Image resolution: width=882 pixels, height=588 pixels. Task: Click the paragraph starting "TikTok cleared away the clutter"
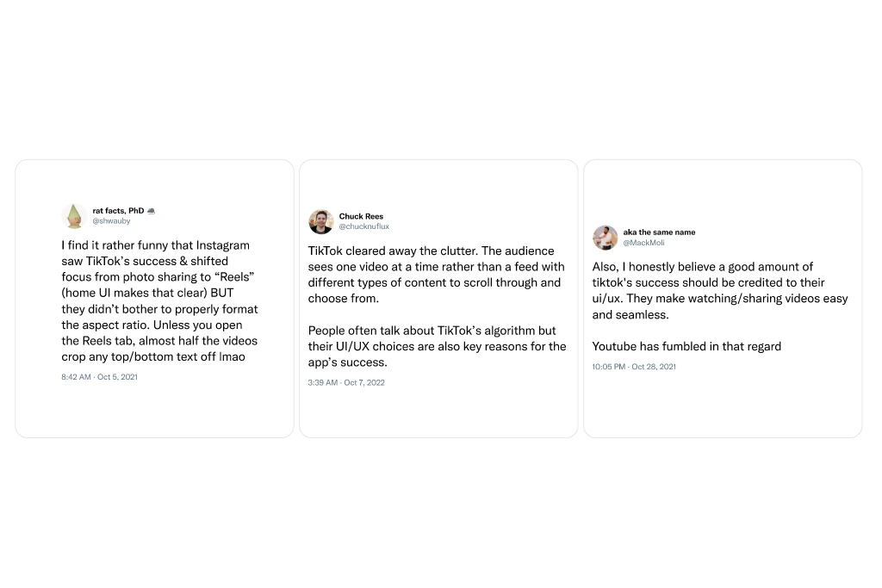click(x=436, y=275)
